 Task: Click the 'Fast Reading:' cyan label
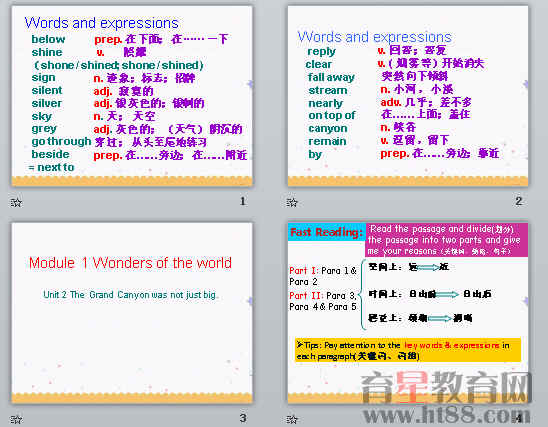[x=326, y=232]
